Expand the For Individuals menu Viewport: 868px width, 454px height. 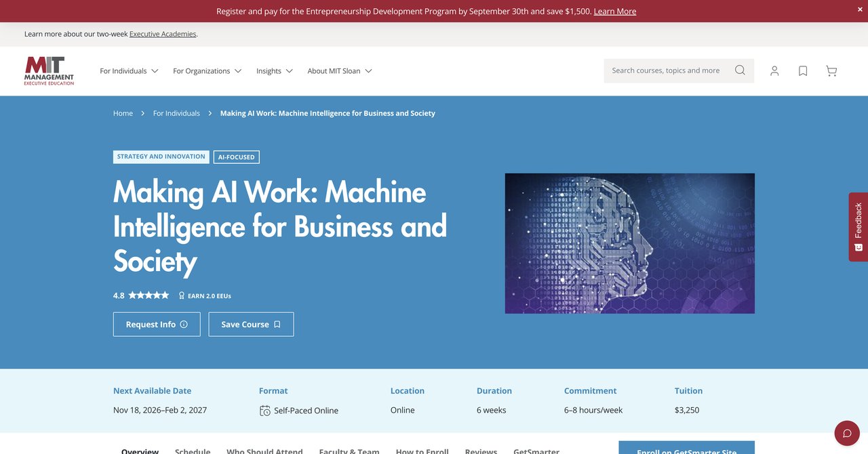(129, 71)
